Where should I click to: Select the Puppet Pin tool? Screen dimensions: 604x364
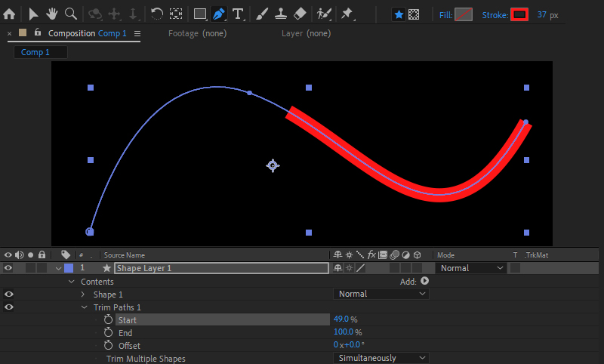pos(347,14)
